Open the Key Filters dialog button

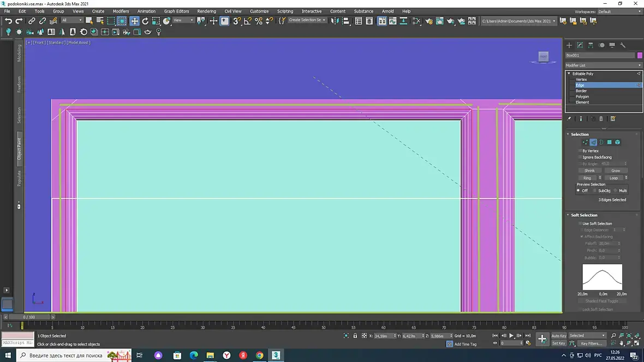coord(592,343)
